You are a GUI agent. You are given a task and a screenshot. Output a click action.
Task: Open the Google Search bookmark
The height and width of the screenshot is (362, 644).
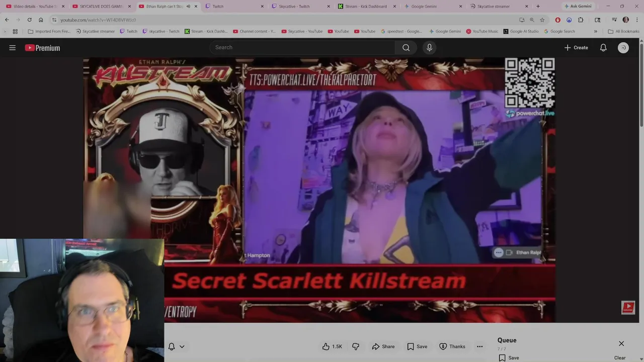pyautogui.click(x=559, y=31)
